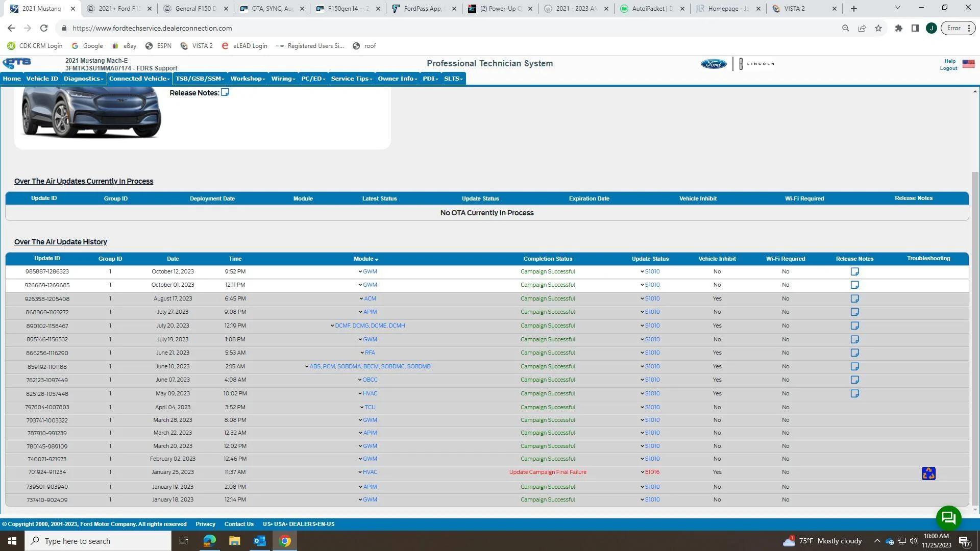Open the Windows Start menu
Screen dimensions: 980x551
tap(12, 541)
